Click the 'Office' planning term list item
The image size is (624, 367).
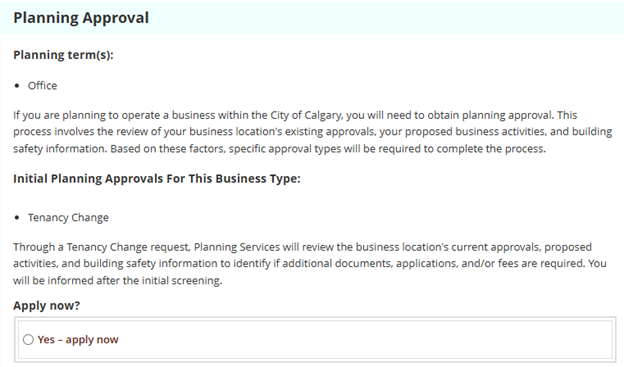click(43, 86)
